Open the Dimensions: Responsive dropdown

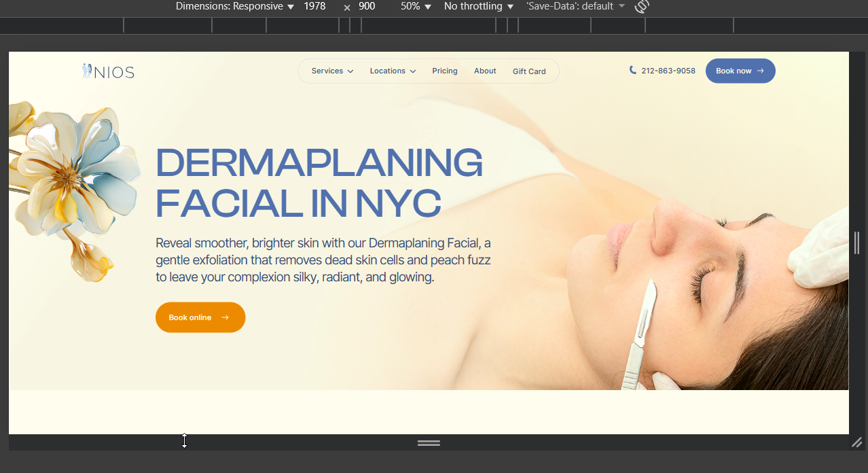[234, 6]
